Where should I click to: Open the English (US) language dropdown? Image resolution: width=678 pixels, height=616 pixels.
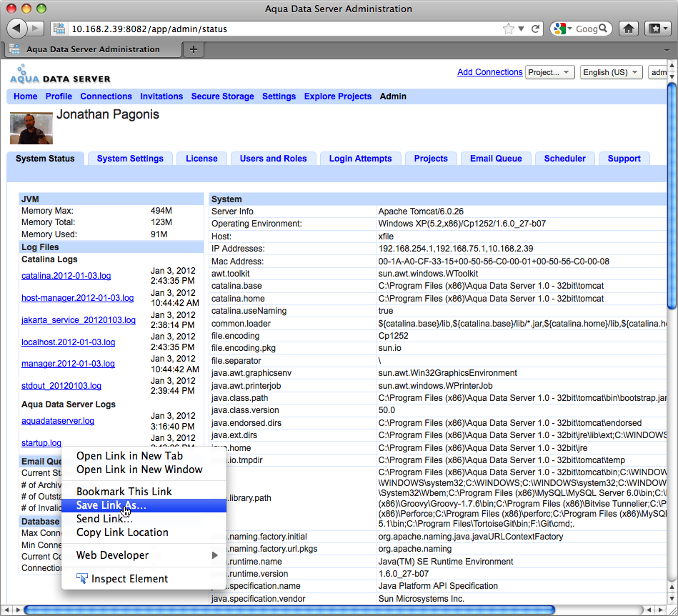pos(611,72)
